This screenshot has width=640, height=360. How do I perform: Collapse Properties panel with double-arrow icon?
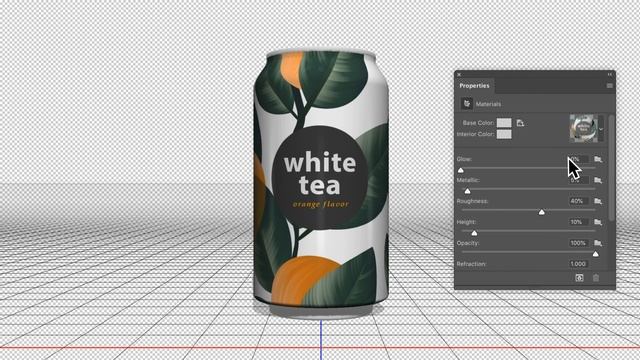coord(610,74)
